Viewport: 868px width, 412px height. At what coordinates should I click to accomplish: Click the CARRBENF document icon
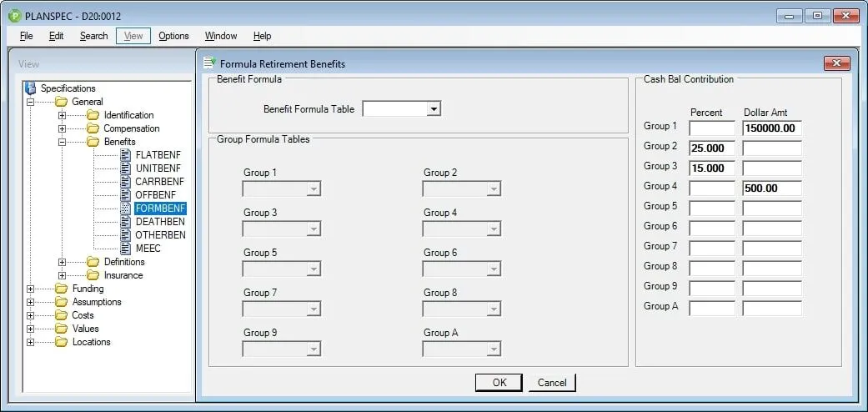(x=126, y=182)
